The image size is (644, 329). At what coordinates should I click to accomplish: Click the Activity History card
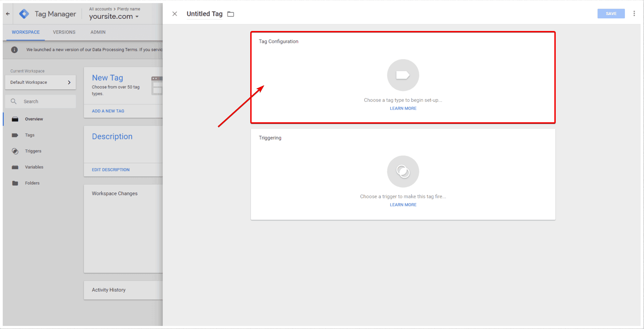pos(123,290)
